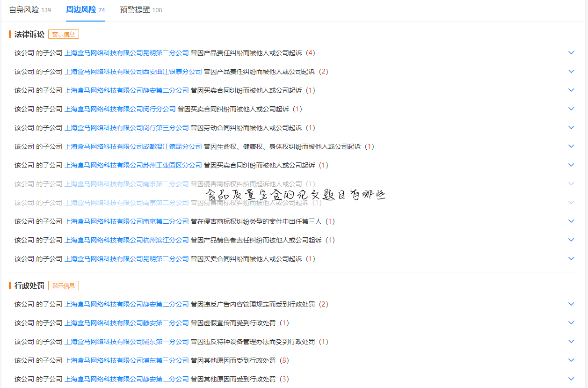Expand the 浦东第三分公司 其他原因 penalty row
588x388 pixels.
pyautogui.click(x=571, y=360)
